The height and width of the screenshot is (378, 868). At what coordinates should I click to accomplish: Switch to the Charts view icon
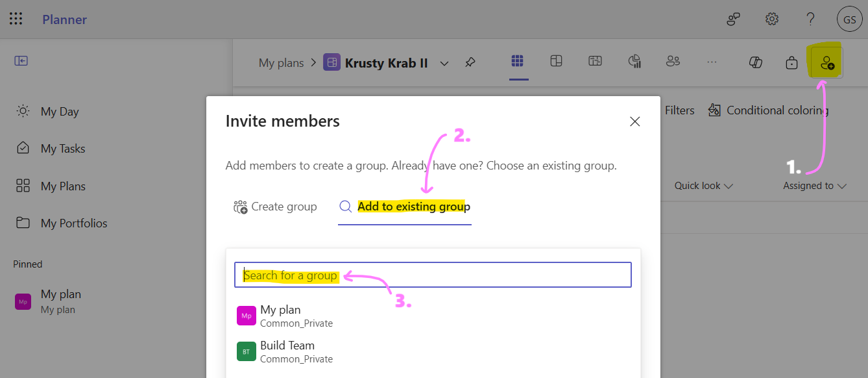pyautogui.click(x=634, y=61)
